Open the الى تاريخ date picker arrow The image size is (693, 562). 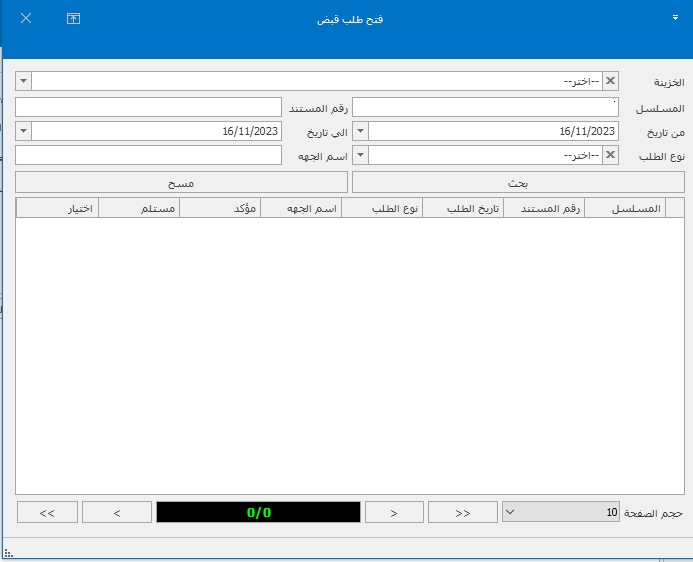(x=24, y=131)
